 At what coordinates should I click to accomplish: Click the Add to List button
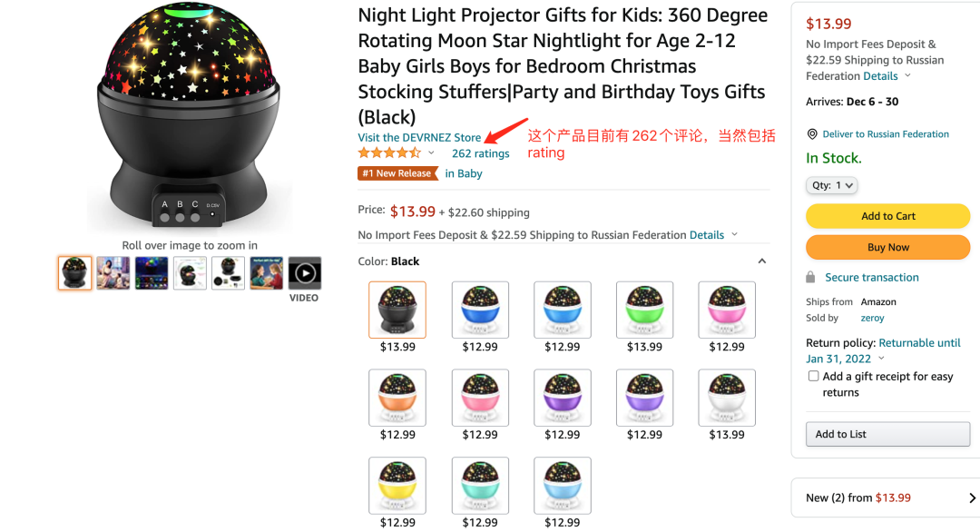887,434
